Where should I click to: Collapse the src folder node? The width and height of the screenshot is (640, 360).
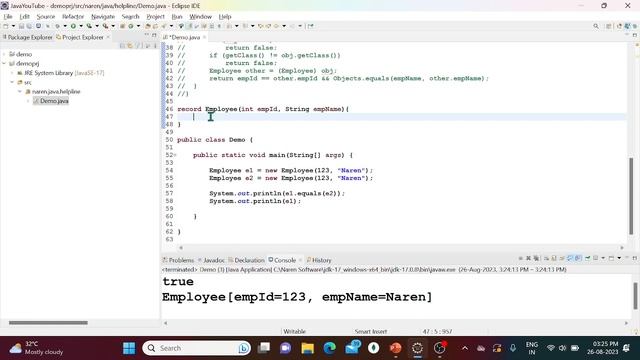[x=12, y=82]
